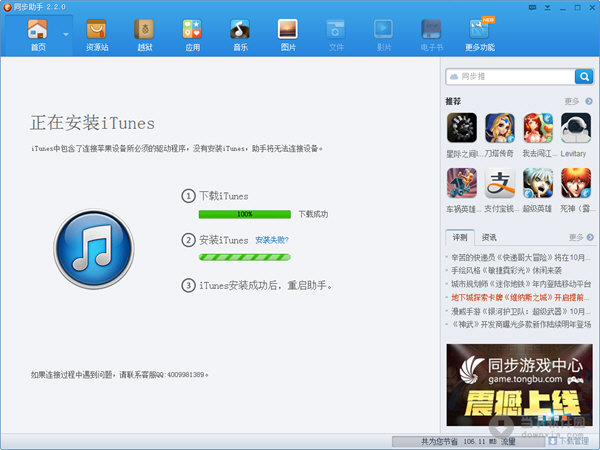Image resolution: width=600 pixels, height=450 pixels.
Task: Open the 支付宝钱包 app icon
Action: pyautogui.click(x=499, y=183)
